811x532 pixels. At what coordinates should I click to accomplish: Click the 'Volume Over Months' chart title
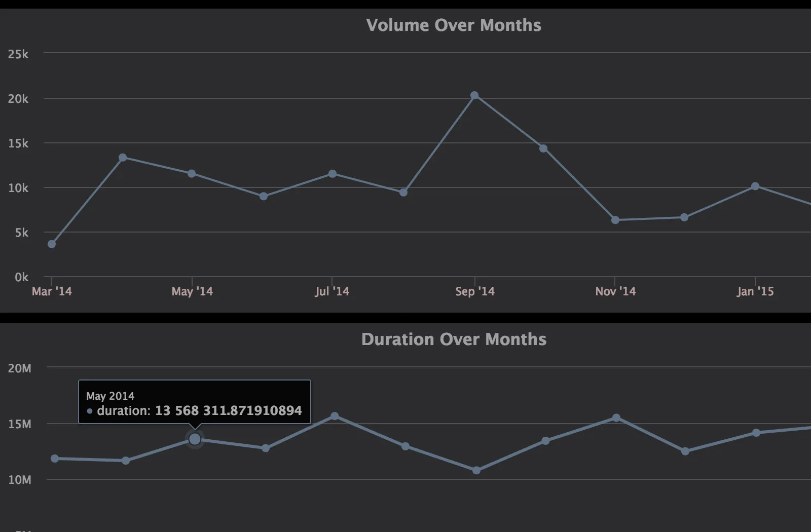454,25
